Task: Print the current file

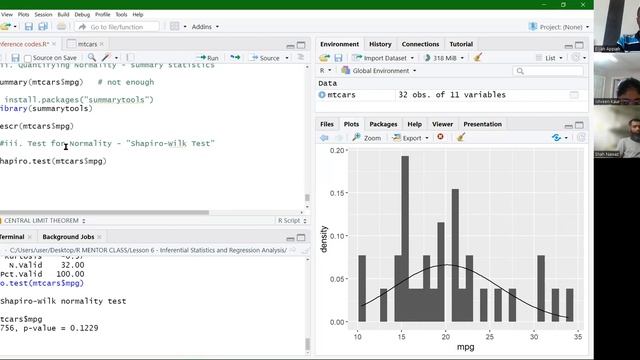Action: pos(61,27)
